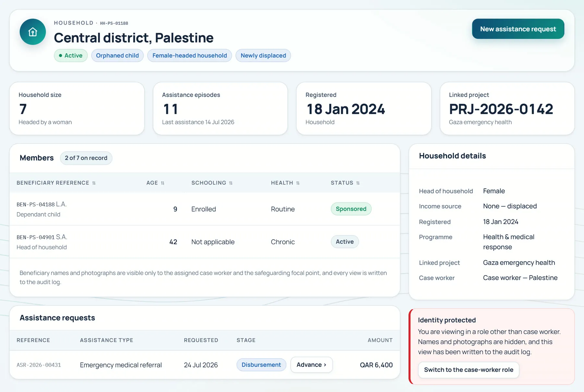Click 'Routine' health cell

point(283,209)
